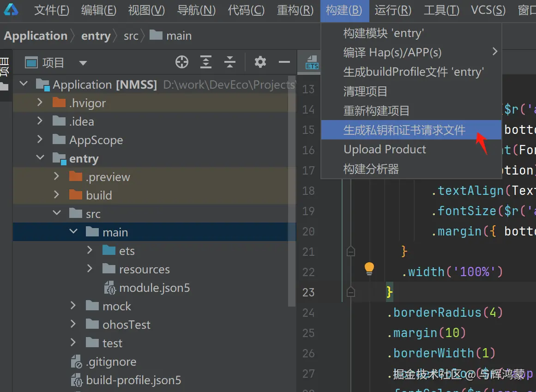This screenshot has height=392, width=536.
Task: Click the entry module folder icon
Action: coord(59,158)
